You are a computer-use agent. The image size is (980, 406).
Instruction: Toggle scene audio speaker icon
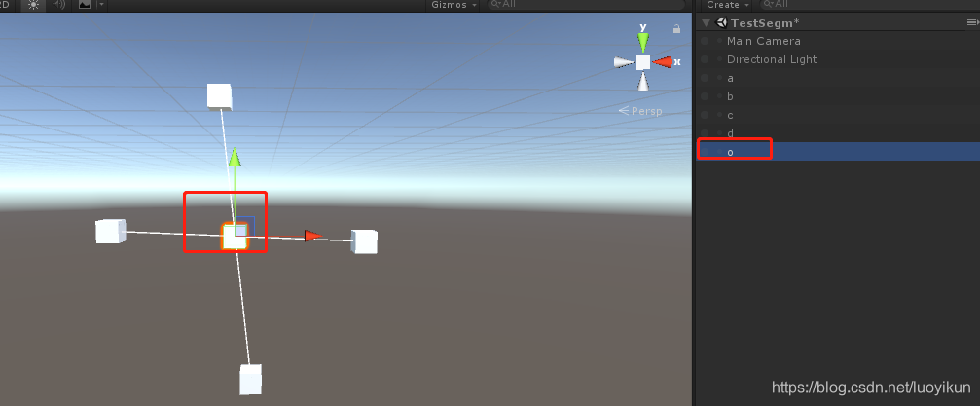58,5
